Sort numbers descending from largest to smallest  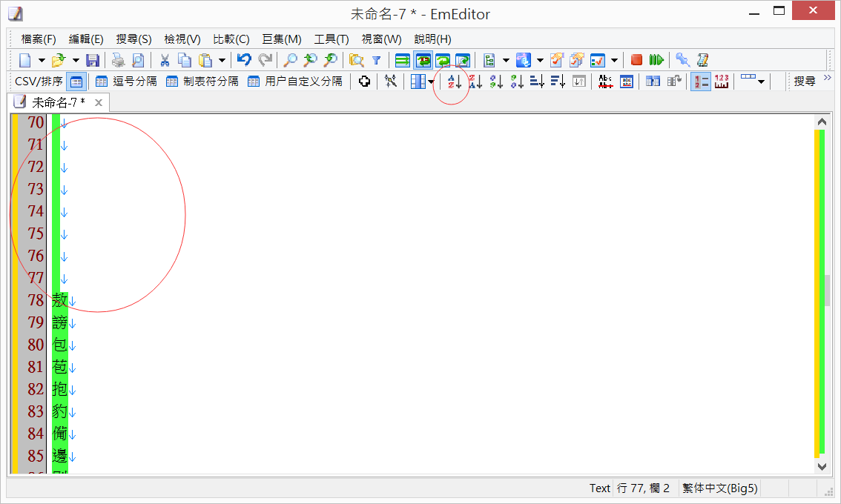517,82
